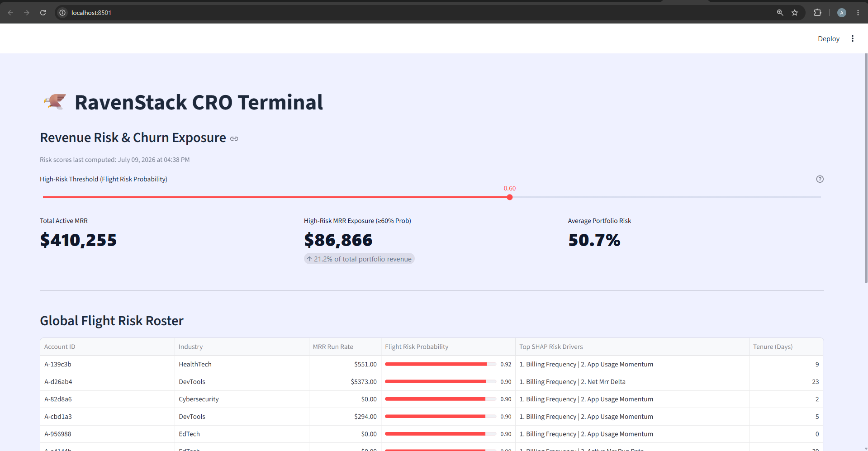Image resolution: width=868 pixels, height=451 pixels.
Task: Open the Streamlit app kebab menu
Action: 853,39
